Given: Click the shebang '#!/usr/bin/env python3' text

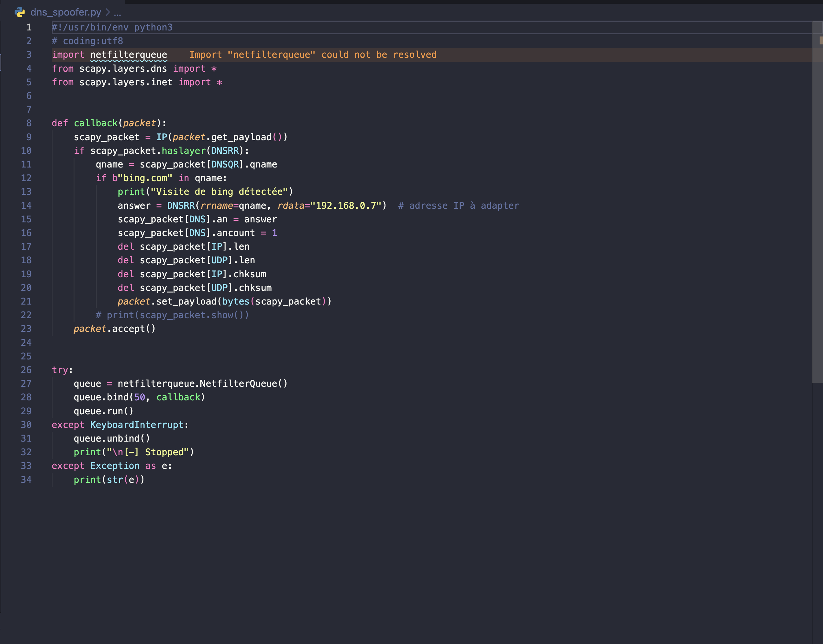Looking at the screenshot, I should (x=112, y=28).
